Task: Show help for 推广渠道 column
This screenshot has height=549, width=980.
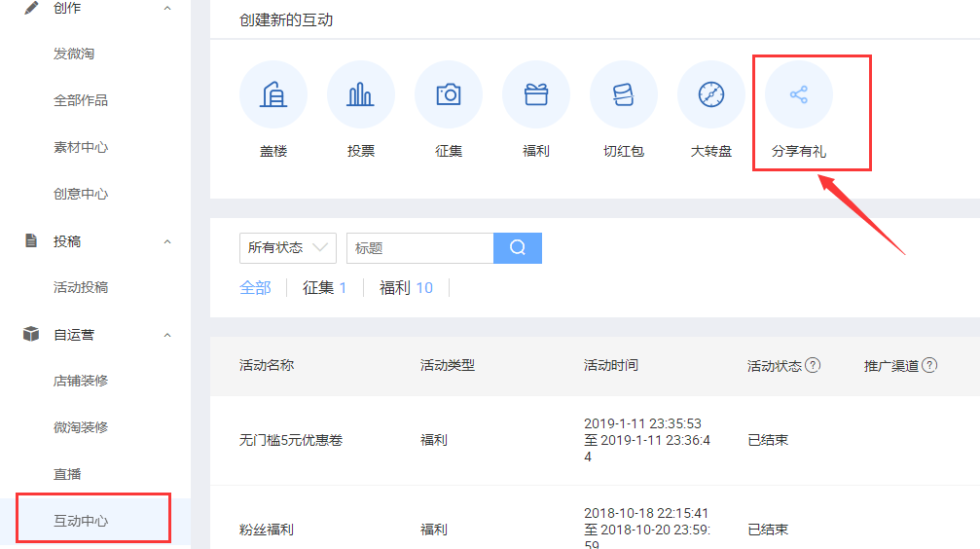Action: coord(929,365)
